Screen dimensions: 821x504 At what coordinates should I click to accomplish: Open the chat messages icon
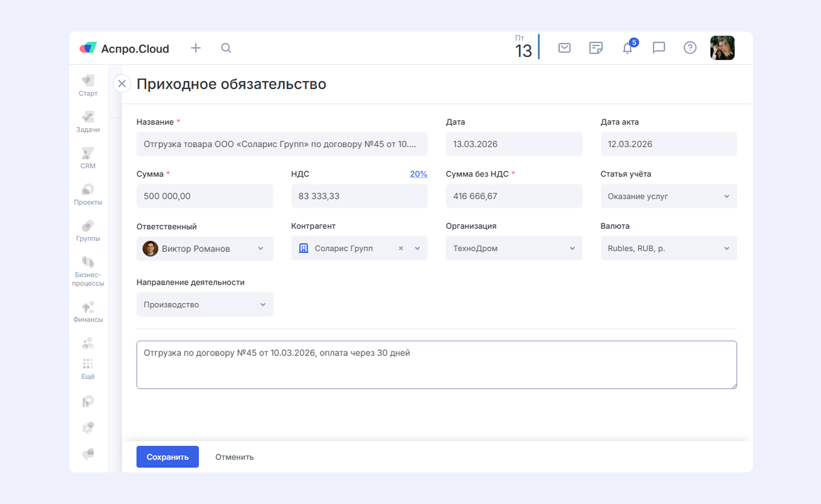pyautogui.click(x=659, y=48)
